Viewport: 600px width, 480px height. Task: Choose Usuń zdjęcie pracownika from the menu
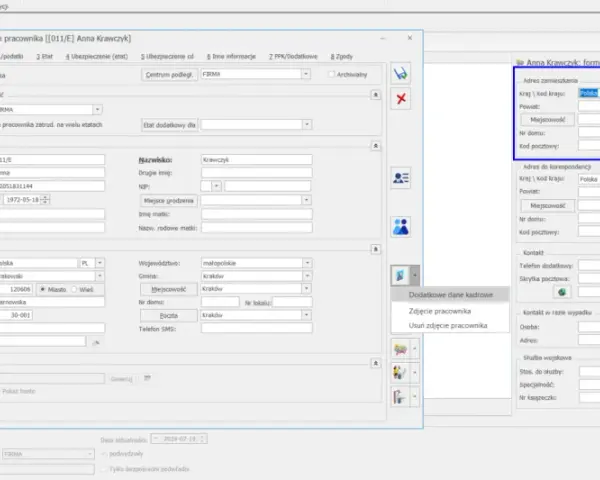pyautogui.click(x=450, y=325)
